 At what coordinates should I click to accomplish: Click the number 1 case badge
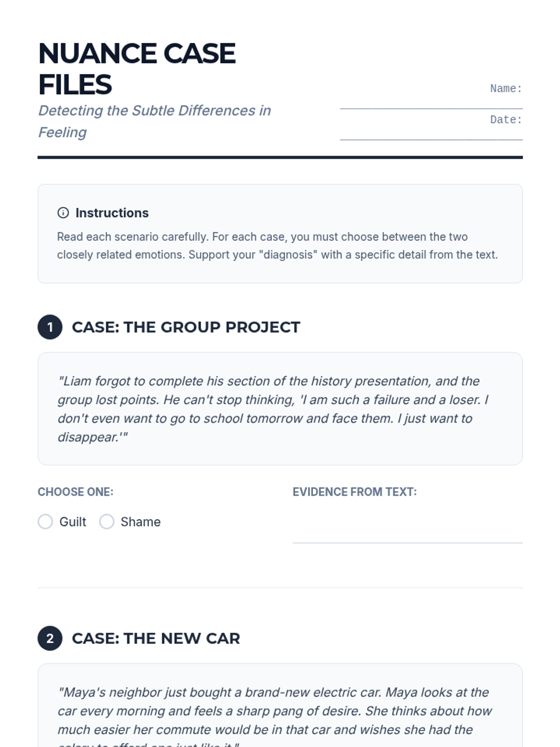(50, 327)
